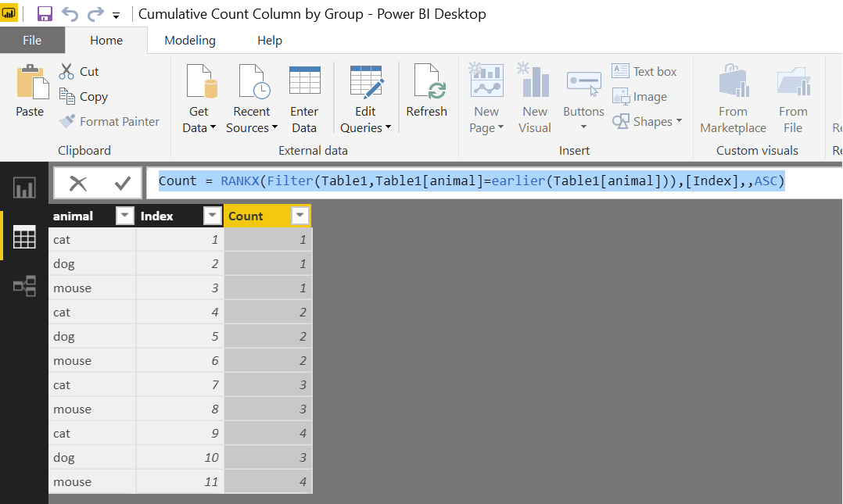The image size is (843, 504).
Task: Click the Index cell with value 3
Action: click(180, 288)
